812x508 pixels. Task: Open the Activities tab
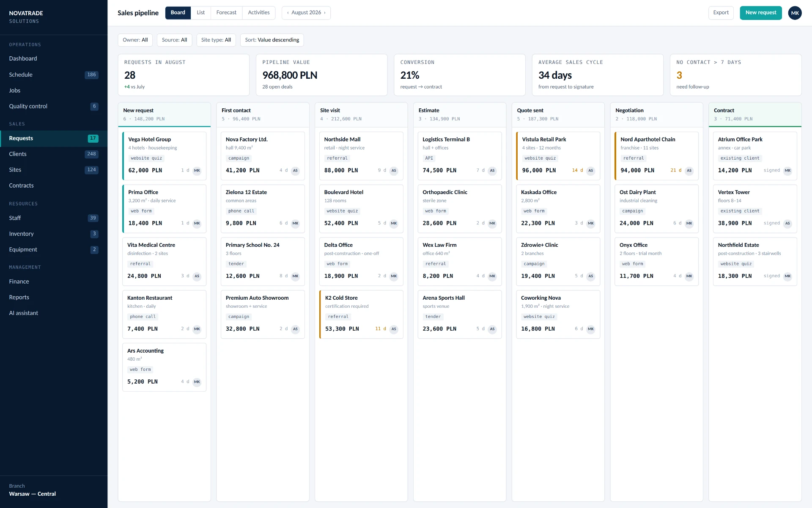tap(259, 13)
